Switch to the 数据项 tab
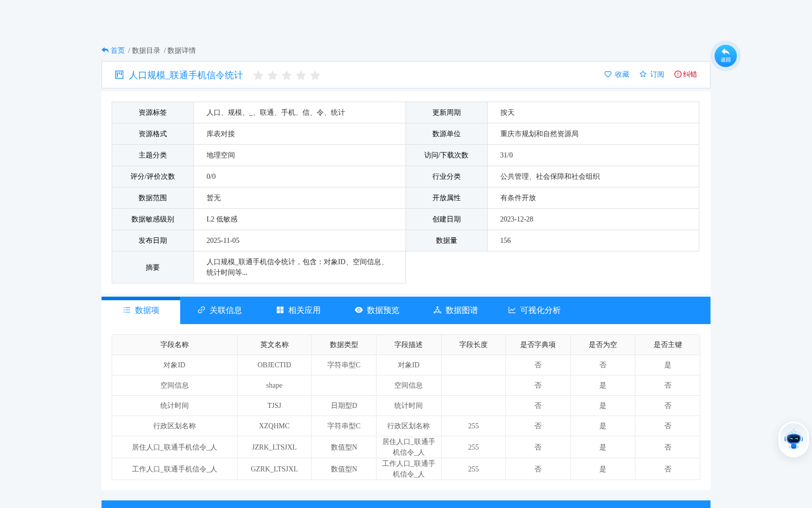 [x=141, y=310]
